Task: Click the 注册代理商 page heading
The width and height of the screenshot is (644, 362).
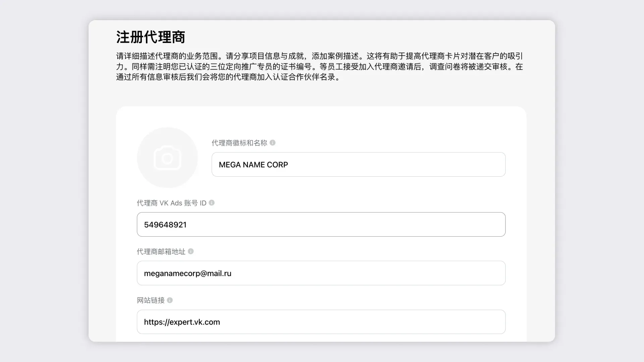Action: [150, 37]
